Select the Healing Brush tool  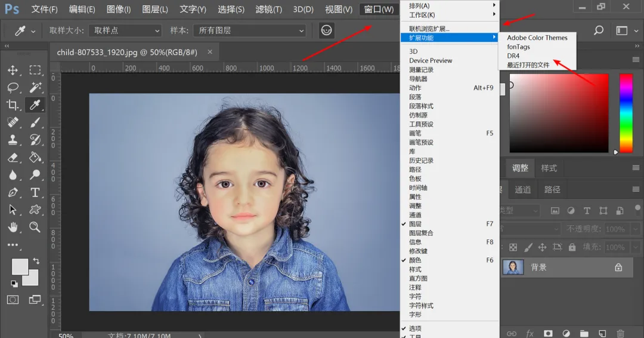(13, 122)
